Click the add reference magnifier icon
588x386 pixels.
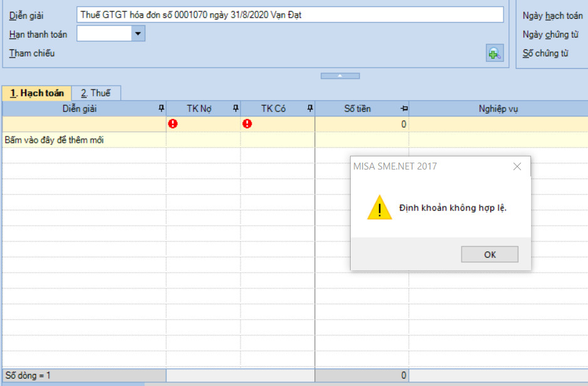(x=494, y=54)
